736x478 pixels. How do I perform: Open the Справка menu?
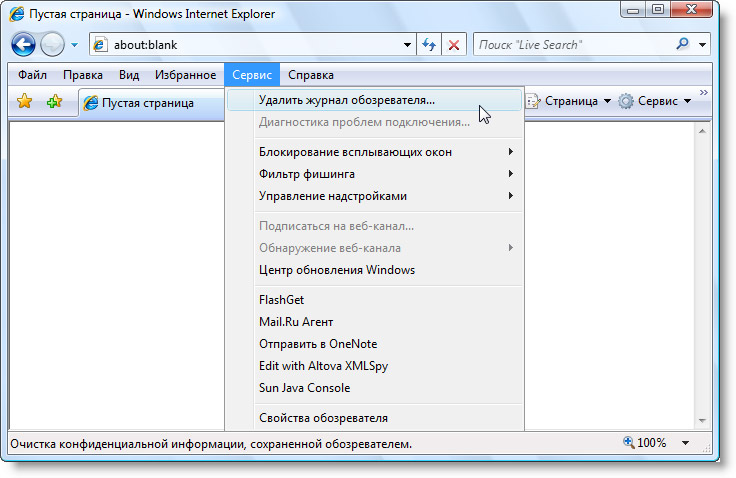[311, 75]
